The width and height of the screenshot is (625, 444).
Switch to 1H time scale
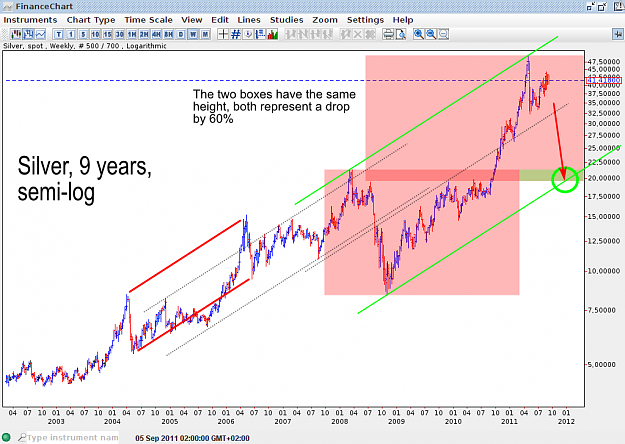132,35
